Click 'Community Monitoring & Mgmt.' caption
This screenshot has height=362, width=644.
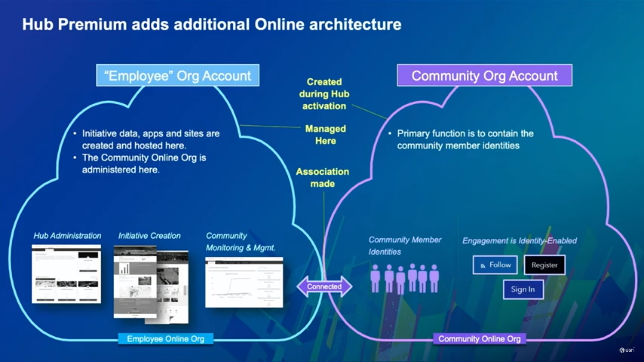[240, 242]
